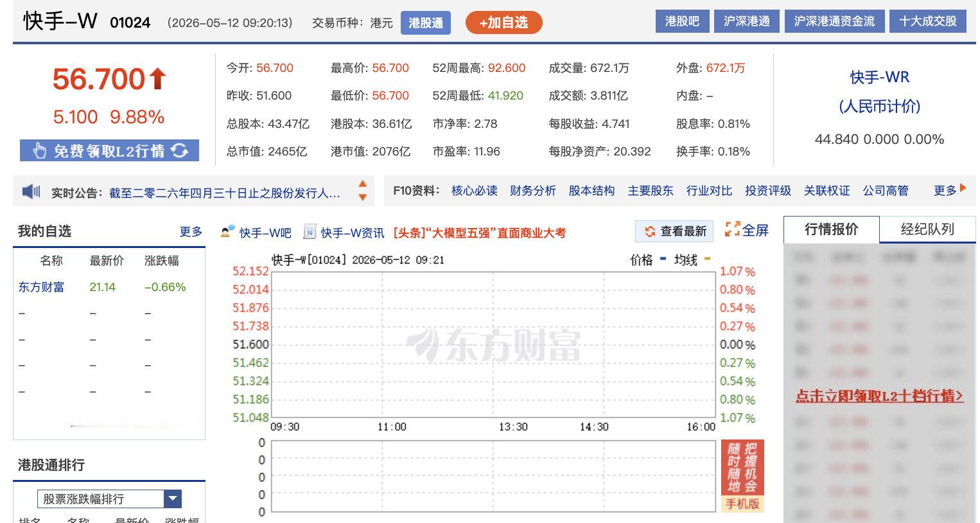
Task: Click the refresh icon in 查看最新
Action: [650, 231]
